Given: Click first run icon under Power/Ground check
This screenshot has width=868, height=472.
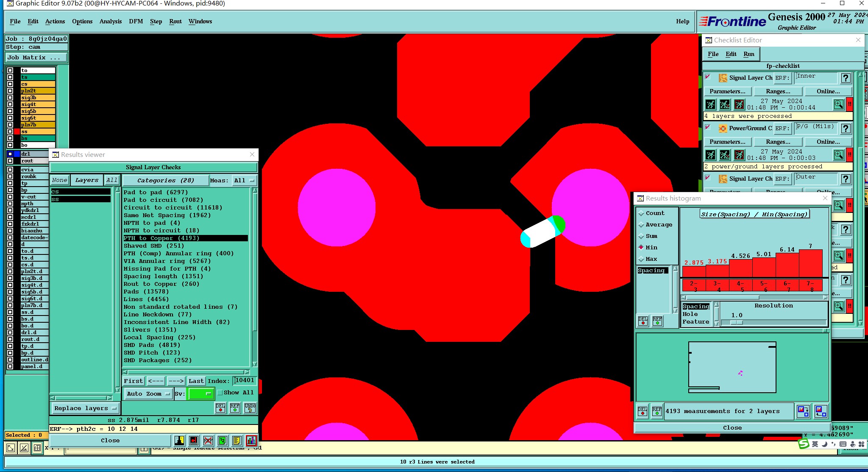Looking at the screenshot, I should (x=711, y=155).
